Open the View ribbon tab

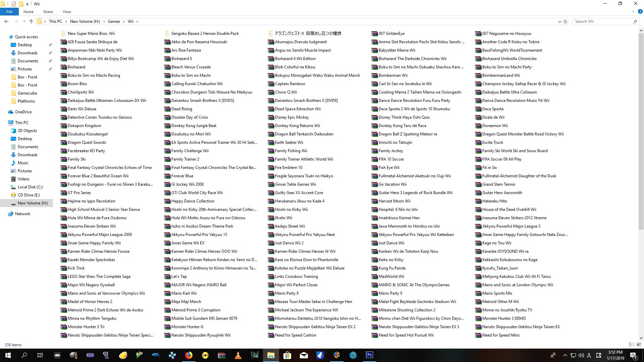coord(67,12)
